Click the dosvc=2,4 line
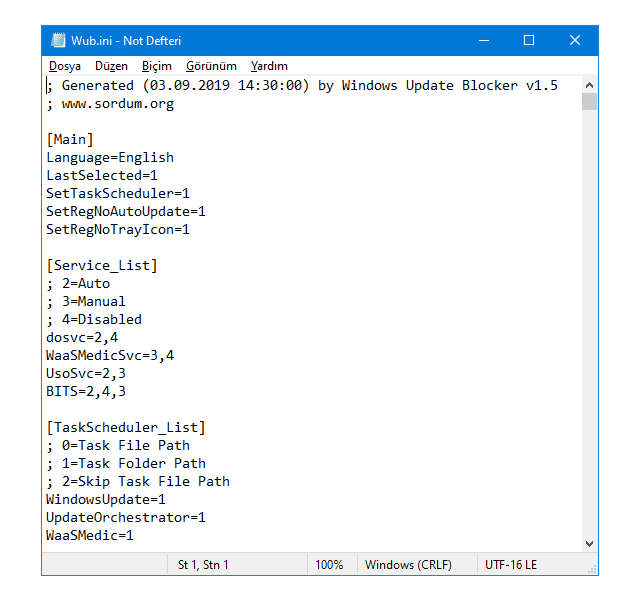 coord(82,338)
